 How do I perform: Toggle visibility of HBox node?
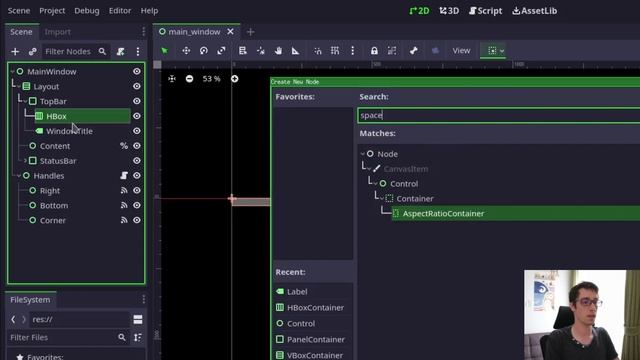(x=137, y=116)
